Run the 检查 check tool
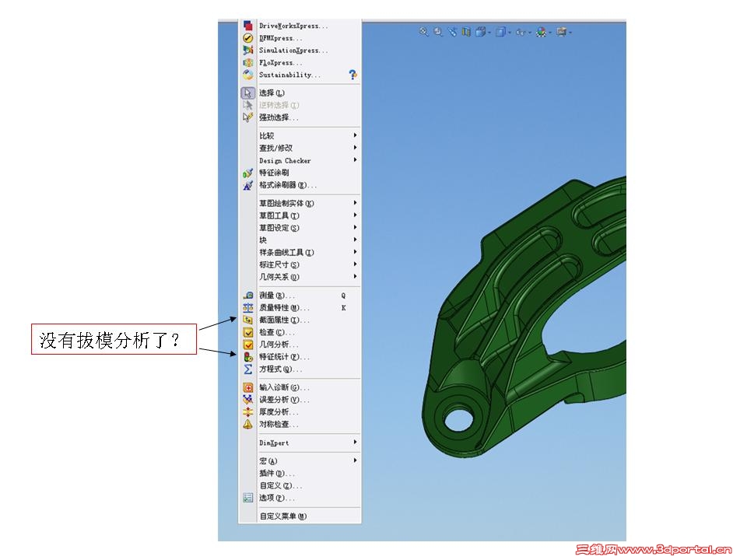This screenshot has height=560, width=747. (299, 332)
